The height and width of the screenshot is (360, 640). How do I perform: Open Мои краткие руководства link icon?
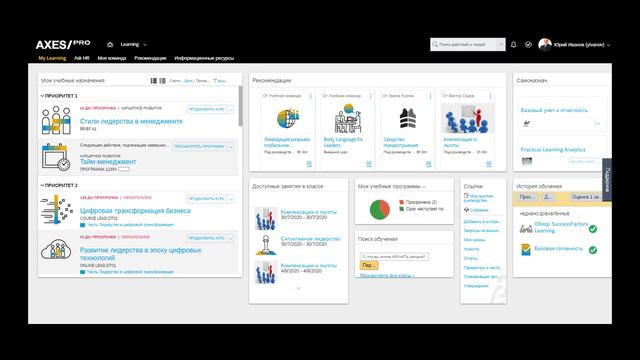click(466, 196)
